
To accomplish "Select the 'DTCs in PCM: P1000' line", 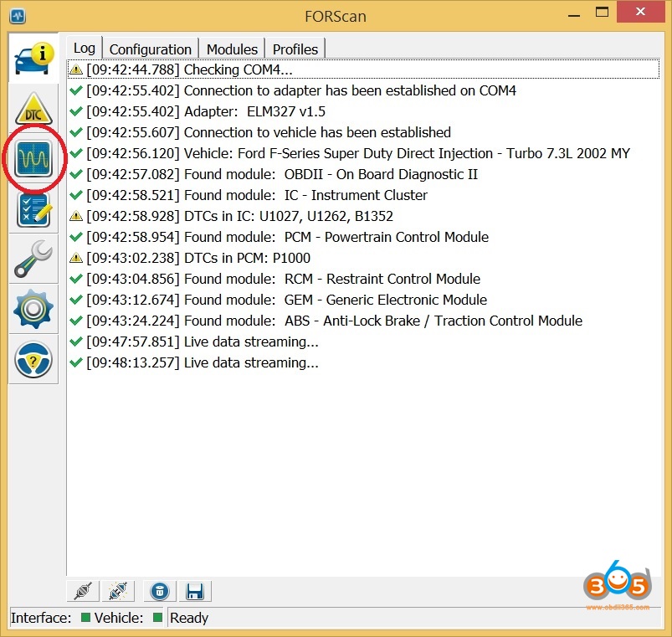I will (363, 258).
